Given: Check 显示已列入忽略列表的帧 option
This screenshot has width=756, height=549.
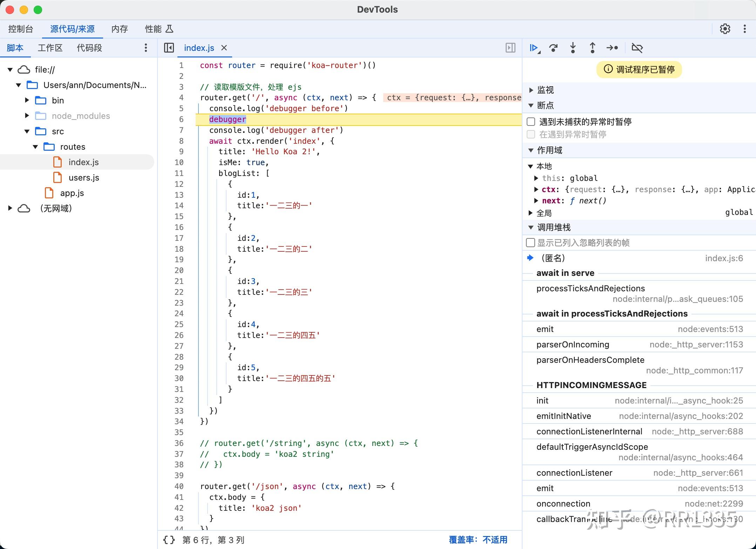Looking at the screenshot, I should (x=531, y=242).
